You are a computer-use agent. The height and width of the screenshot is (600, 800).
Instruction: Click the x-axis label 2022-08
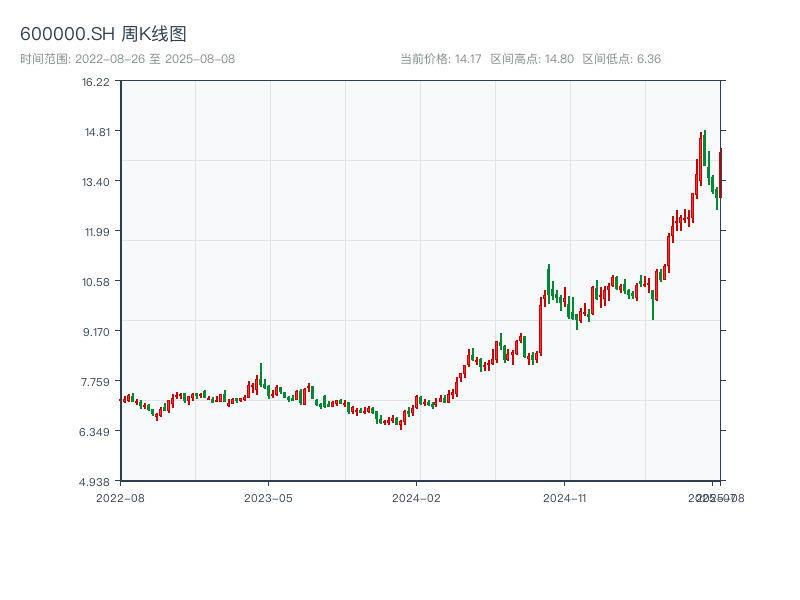pos(120,498)
